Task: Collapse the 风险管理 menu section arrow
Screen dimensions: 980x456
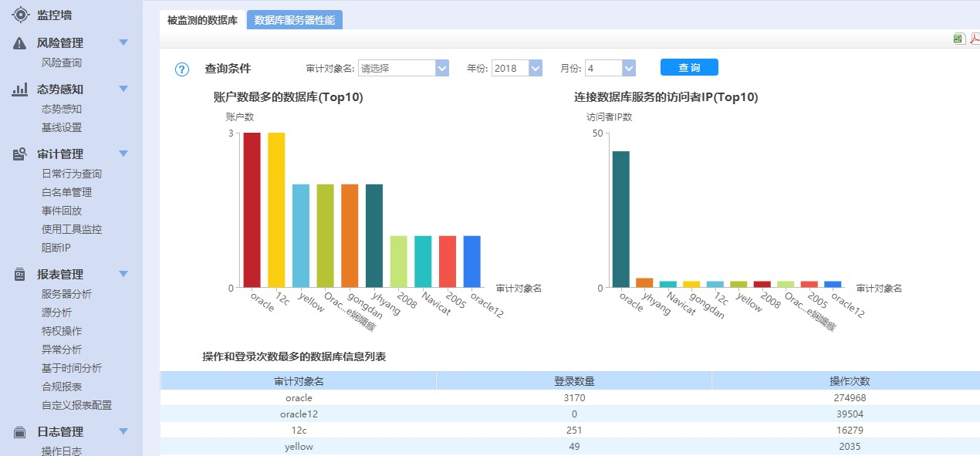Action: coord(123,43)
